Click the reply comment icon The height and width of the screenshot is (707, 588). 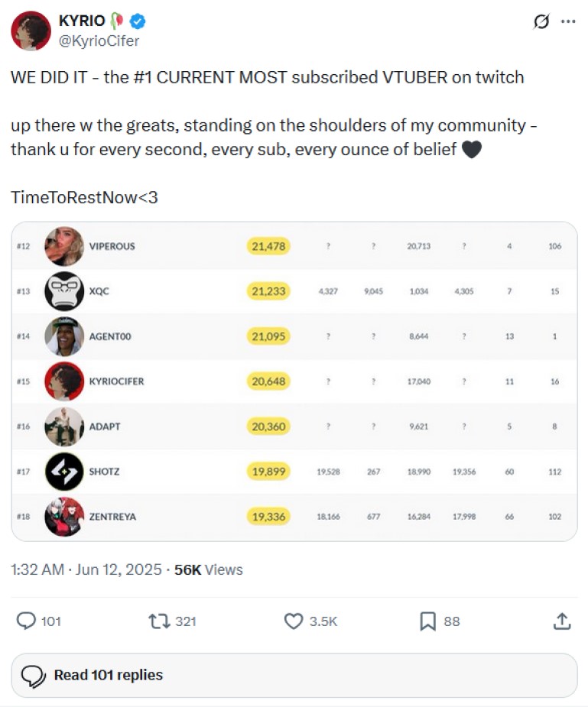pos(28,621)
